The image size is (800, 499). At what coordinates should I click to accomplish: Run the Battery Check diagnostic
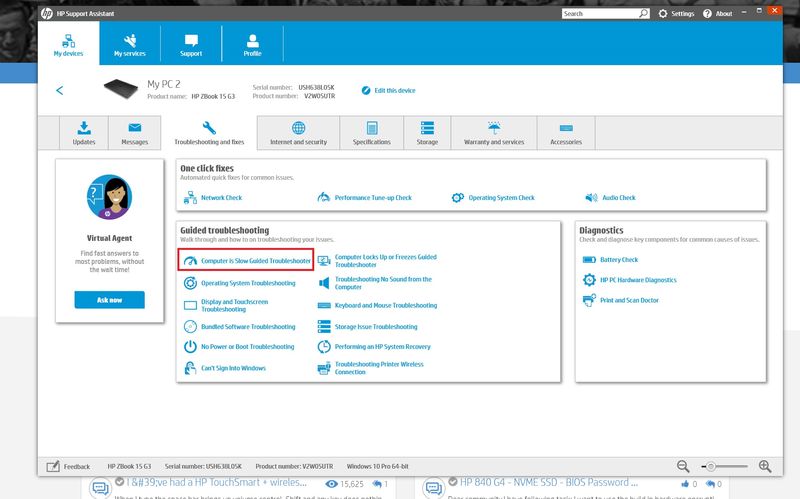coord(619,260)
